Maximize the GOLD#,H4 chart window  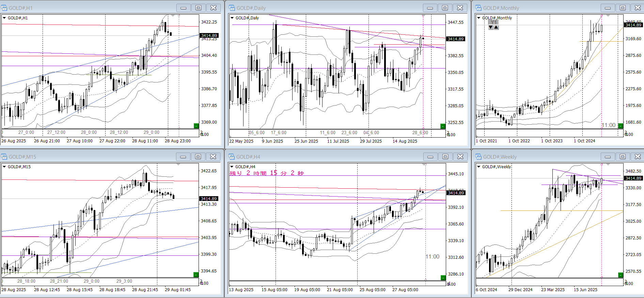click(x=445, y=157)
